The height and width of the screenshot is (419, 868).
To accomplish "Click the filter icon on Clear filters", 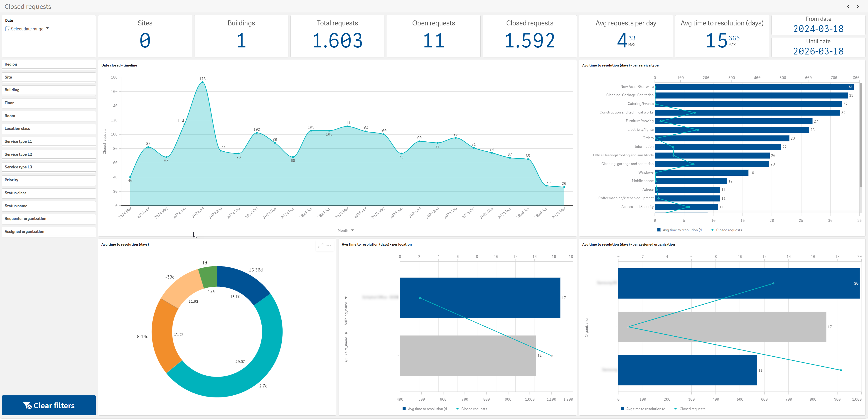I will click(27, 405).
